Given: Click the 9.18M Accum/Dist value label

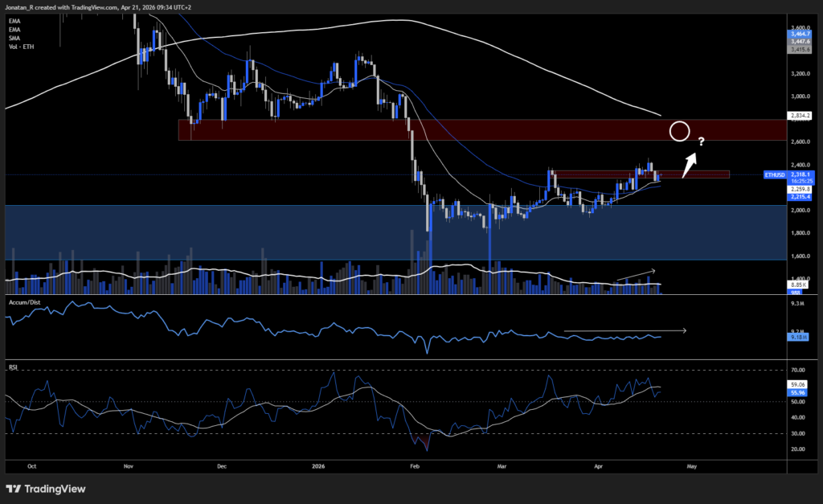Looking at the screenshot, I should pyautogui.click(x=799, y=337).
